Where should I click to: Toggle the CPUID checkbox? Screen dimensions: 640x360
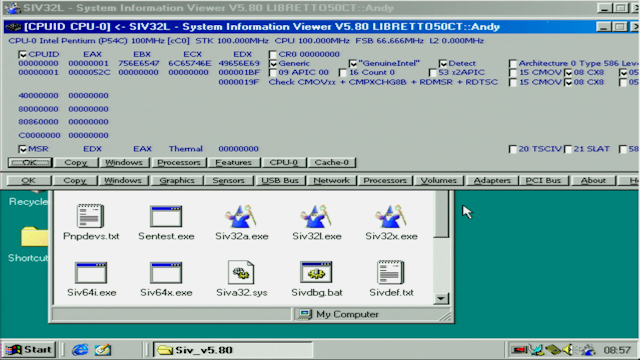[22, 54]
